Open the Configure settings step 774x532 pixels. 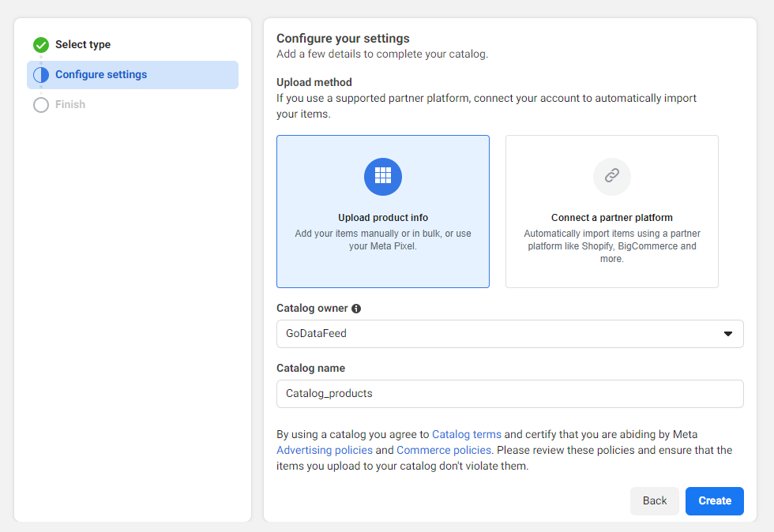pos(133,75)
